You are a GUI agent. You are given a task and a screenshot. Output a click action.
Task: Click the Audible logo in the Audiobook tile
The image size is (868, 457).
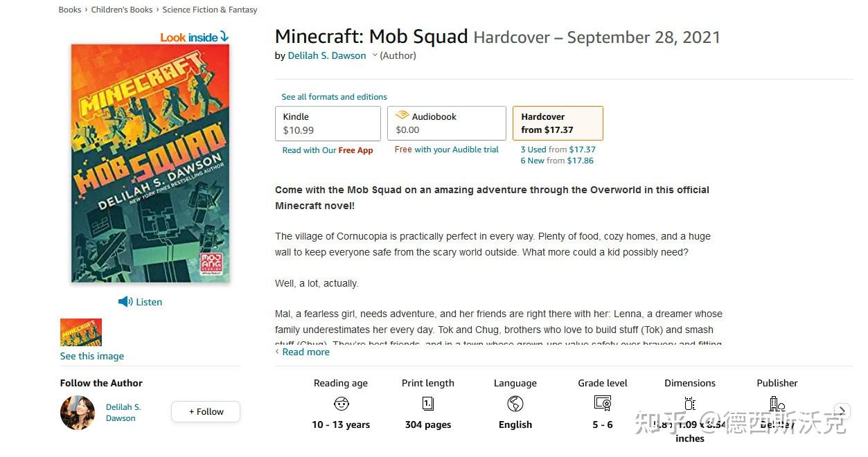pos(402,116)
